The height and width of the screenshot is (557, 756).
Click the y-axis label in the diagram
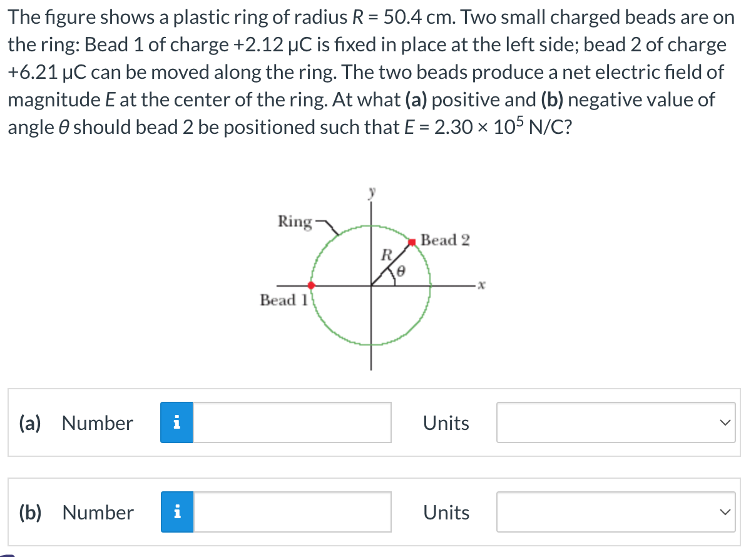coord(372,193)
